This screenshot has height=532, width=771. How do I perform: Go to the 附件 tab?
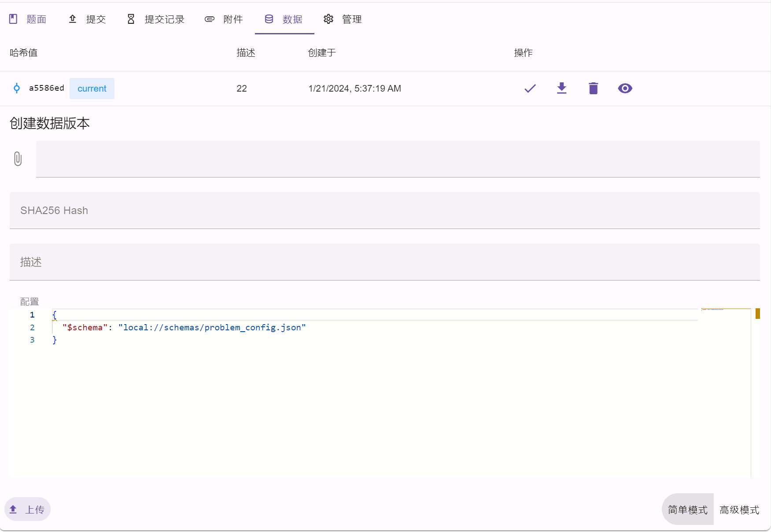coord(224,19)
